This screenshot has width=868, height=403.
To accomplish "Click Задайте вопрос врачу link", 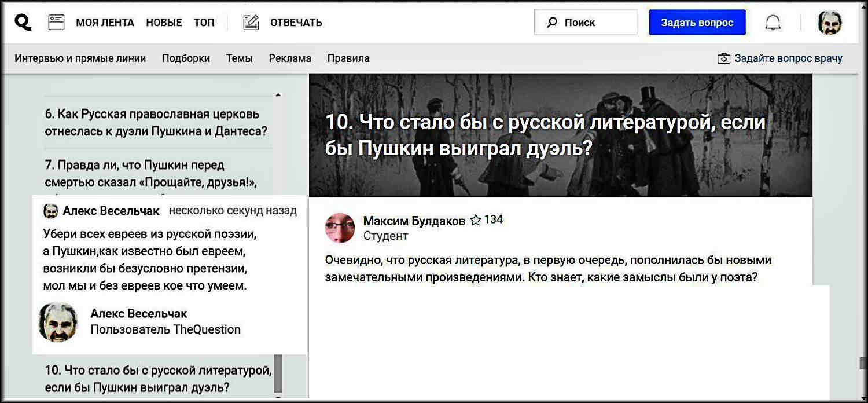I will [x=788, y=58].
